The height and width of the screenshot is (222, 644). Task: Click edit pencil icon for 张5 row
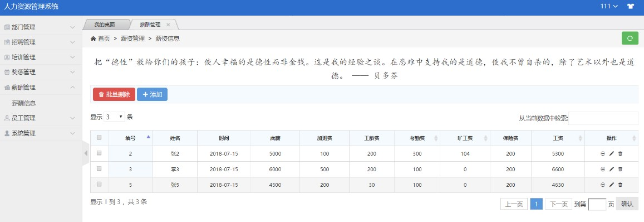612,185
